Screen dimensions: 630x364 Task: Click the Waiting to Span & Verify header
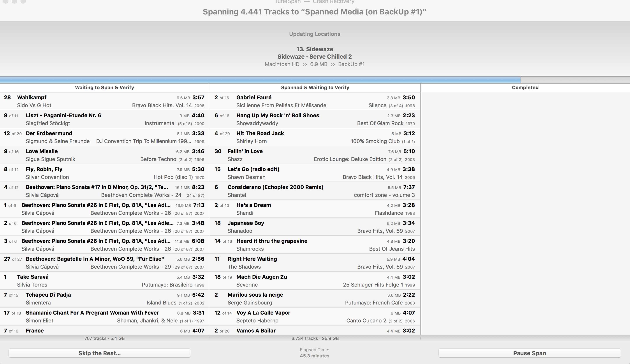tap(104, 87)
